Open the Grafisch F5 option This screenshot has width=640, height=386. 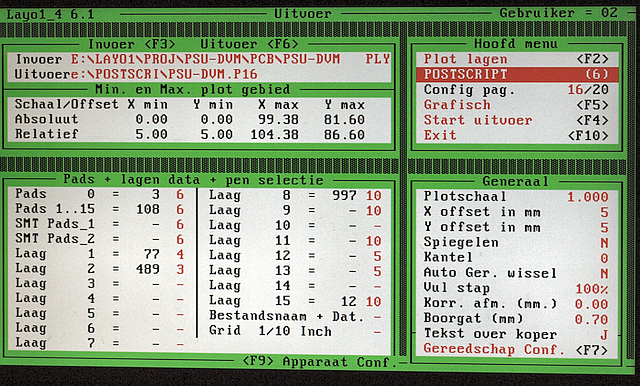click(516, 105)
